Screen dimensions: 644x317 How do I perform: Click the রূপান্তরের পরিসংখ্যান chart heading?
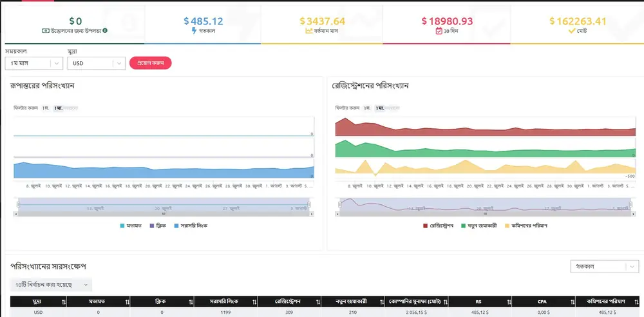[x=42, y=86]
